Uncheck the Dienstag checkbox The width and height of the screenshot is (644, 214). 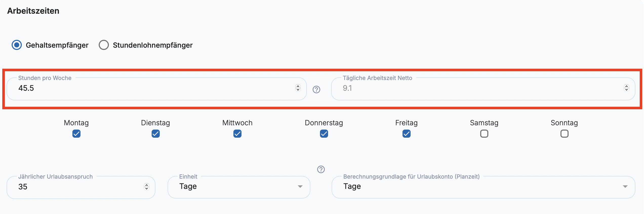point(156,134)
